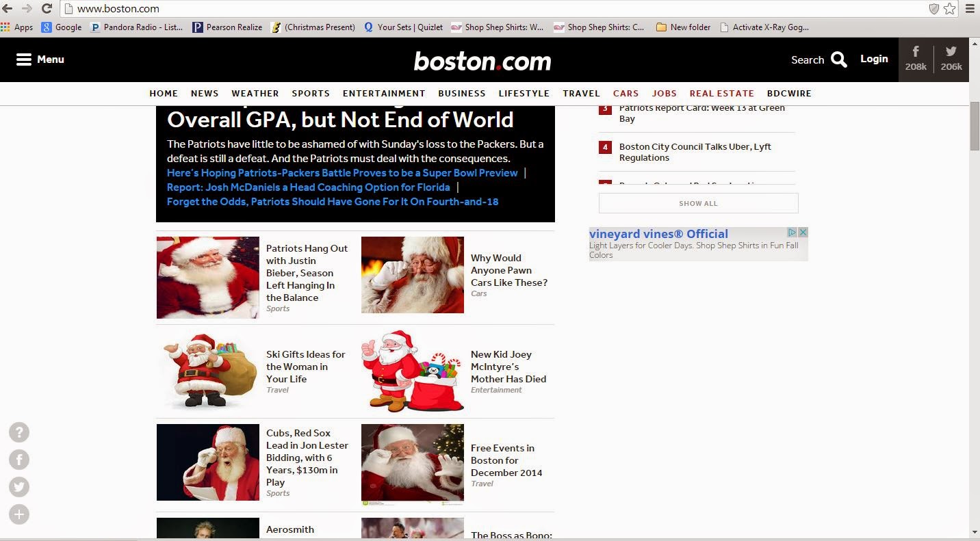This screenshot has height=541, width=980.
Task: Open Patriots Report Card: Week 13 link
Action: click(702, 114)
